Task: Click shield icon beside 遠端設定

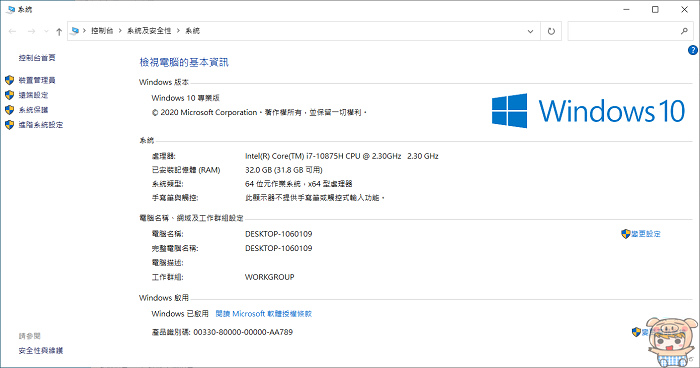Action: pyautogui.click(x=9, y=95)
